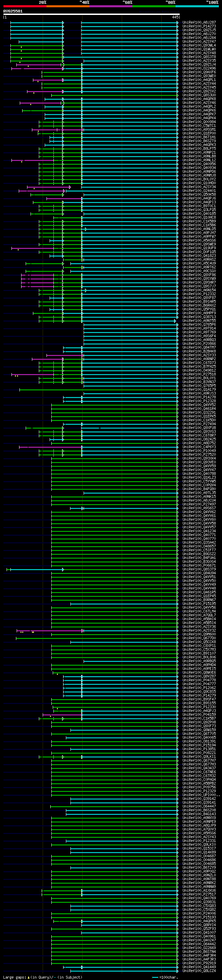Select the UniRef100_Q9ZSJ4 label
The height and width of the screenshot is (980, 222).
click(x=199, y=64)
